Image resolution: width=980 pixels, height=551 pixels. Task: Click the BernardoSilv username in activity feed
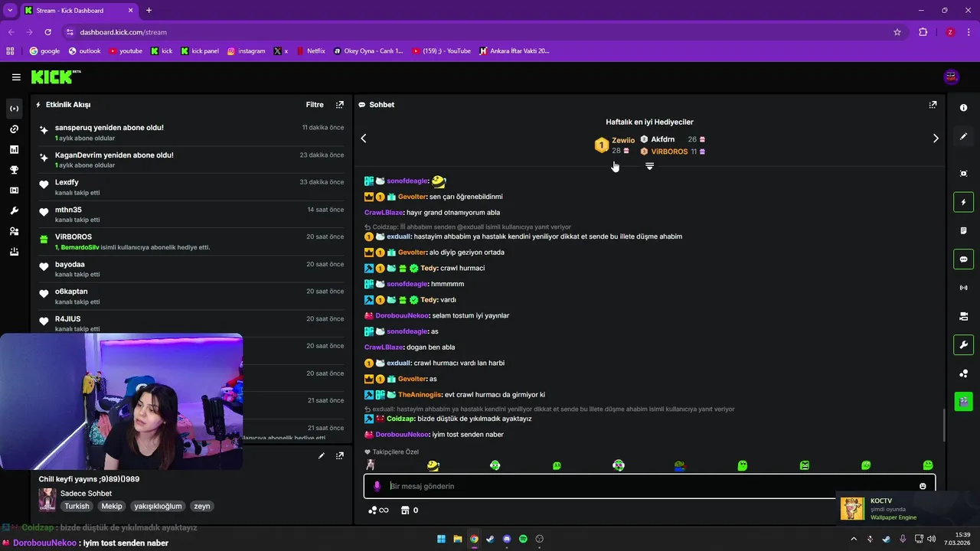(x=79, y=248)
